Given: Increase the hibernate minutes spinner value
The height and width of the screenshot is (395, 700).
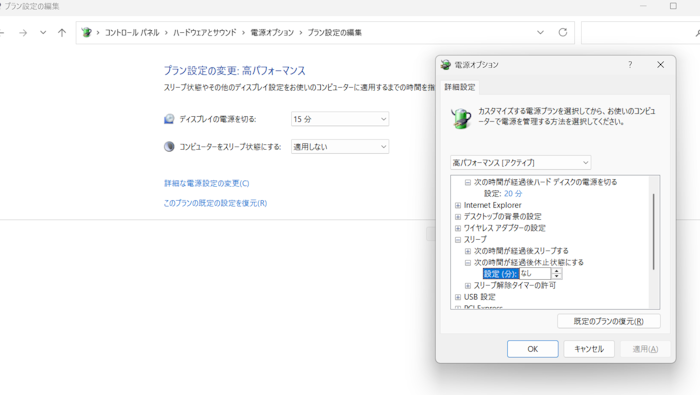Looking at the screenshot, I should [556, 271].
